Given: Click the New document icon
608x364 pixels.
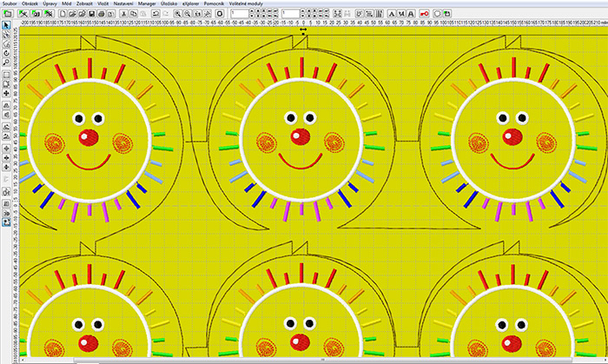Looking at the screenshot, I should 63,14.
